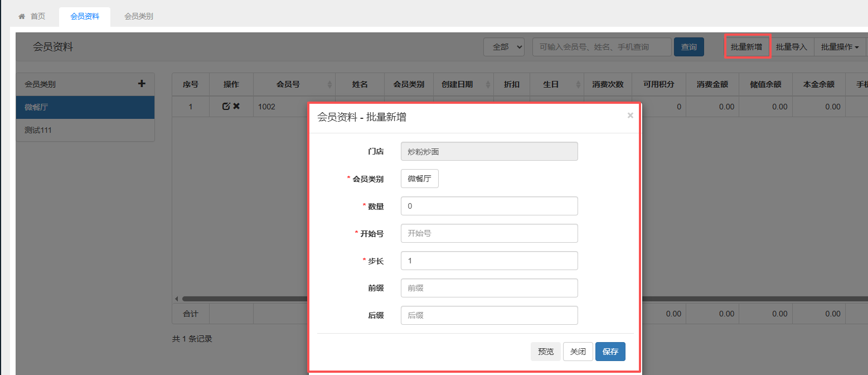Click the home icon in the tab bar

pos(22,17)
